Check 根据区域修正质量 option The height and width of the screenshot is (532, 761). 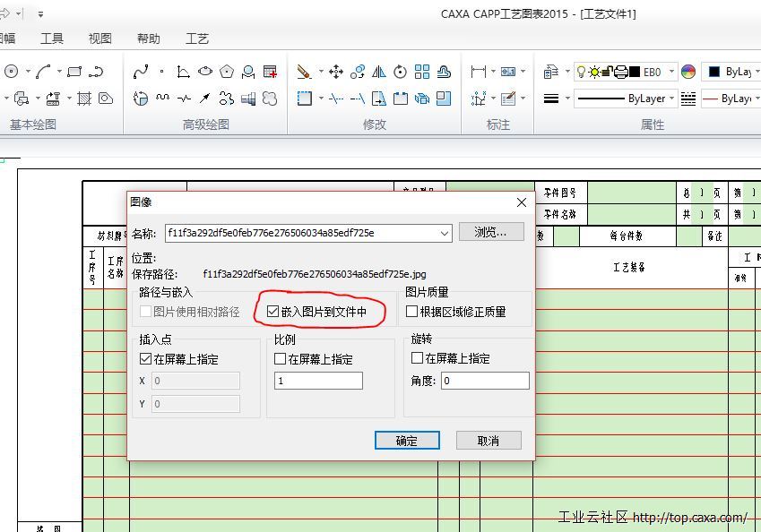tap(411, 312)
